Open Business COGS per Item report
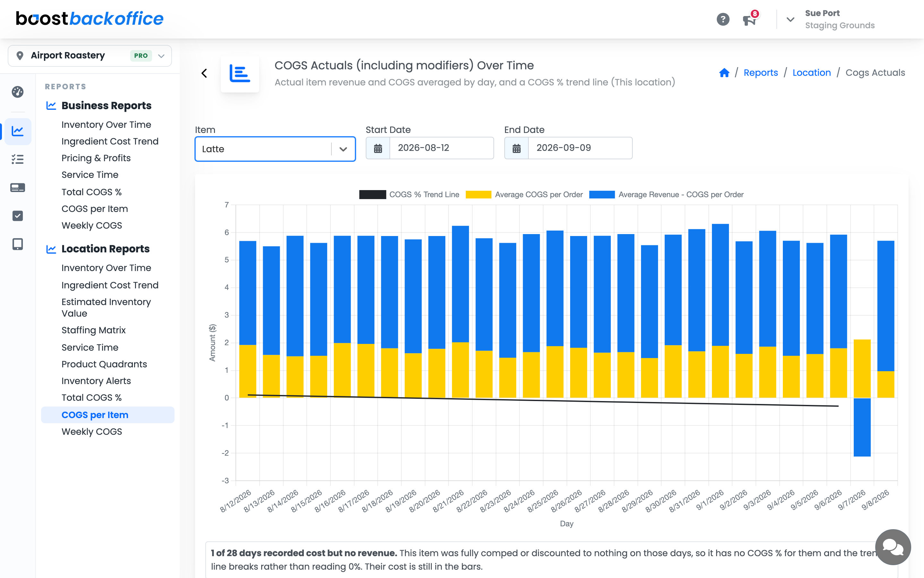 coord(95,209)
